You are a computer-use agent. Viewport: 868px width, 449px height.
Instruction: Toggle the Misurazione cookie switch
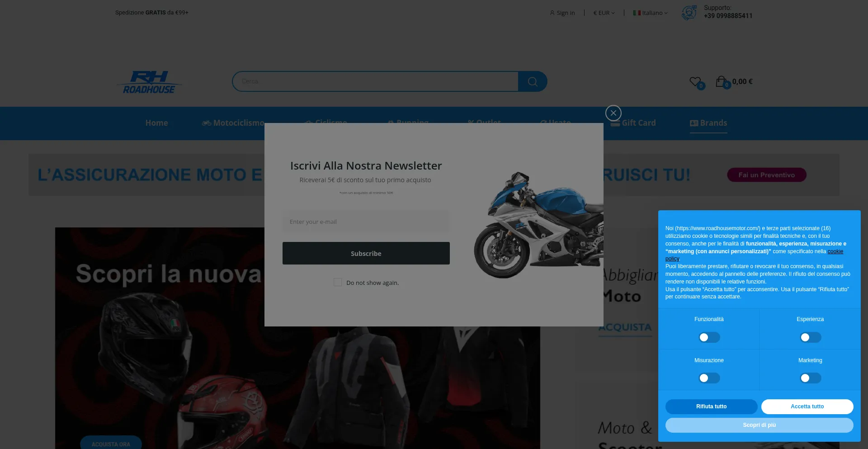709,378
